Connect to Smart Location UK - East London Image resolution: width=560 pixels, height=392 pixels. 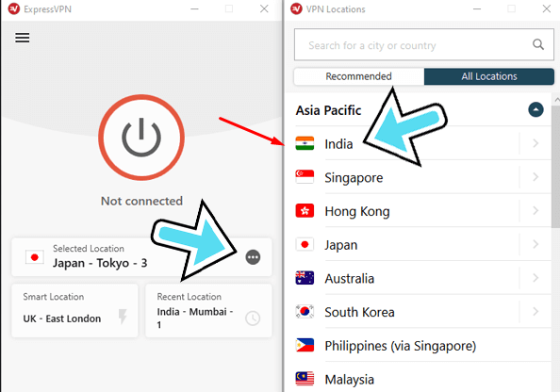click(x=74, y=311)
